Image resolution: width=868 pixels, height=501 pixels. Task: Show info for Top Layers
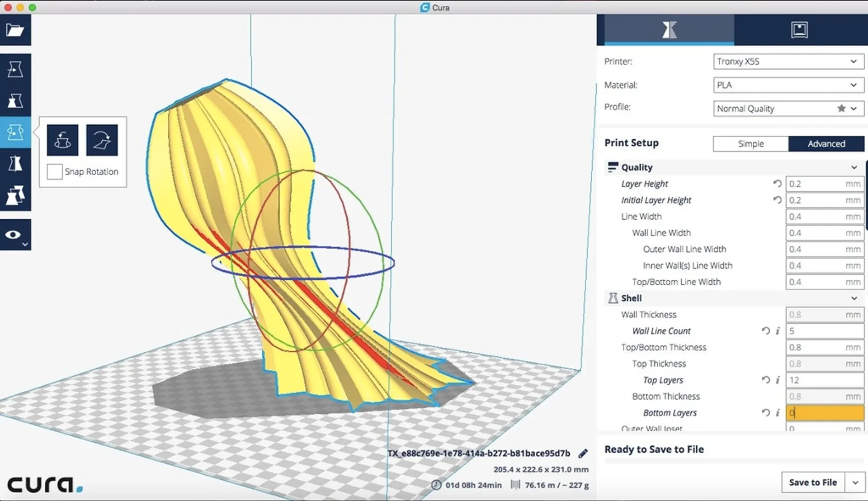coord(778,380)
